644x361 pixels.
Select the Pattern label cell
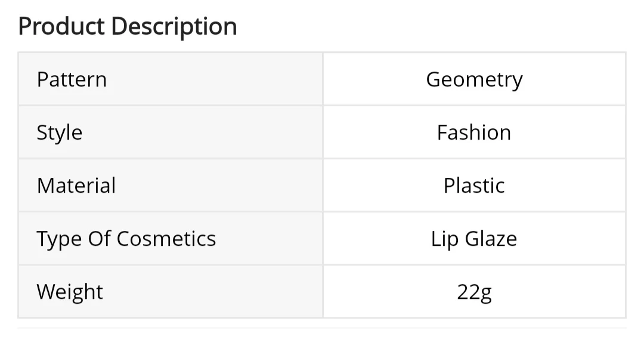(x=72, y=79)
